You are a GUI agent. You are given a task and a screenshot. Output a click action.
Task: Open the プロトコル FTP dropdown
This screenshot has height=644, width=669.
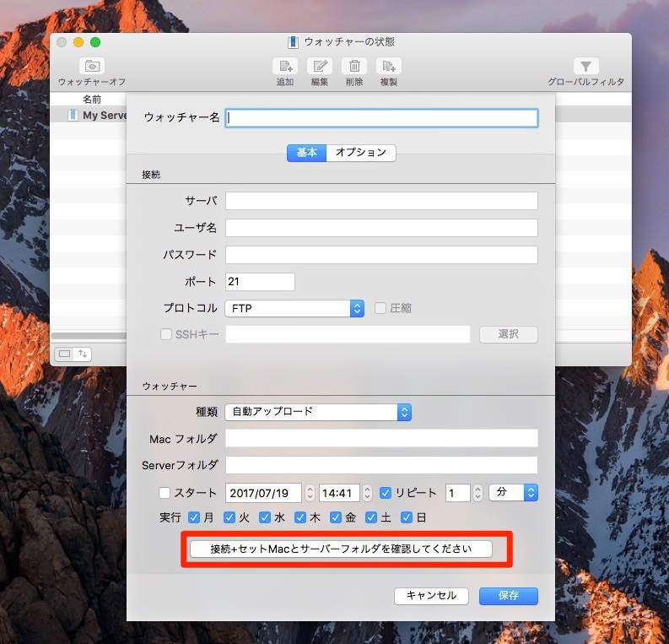tap(357, 309)
